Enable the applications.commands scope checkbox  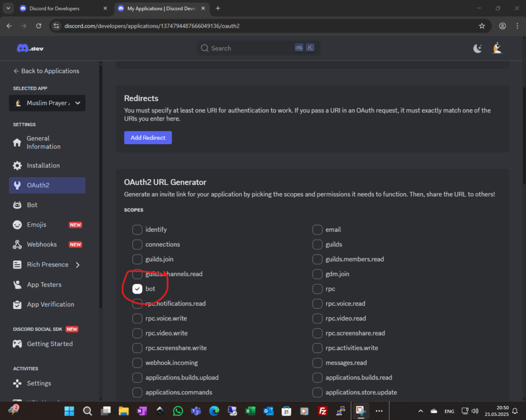click(x=137, y=392)
